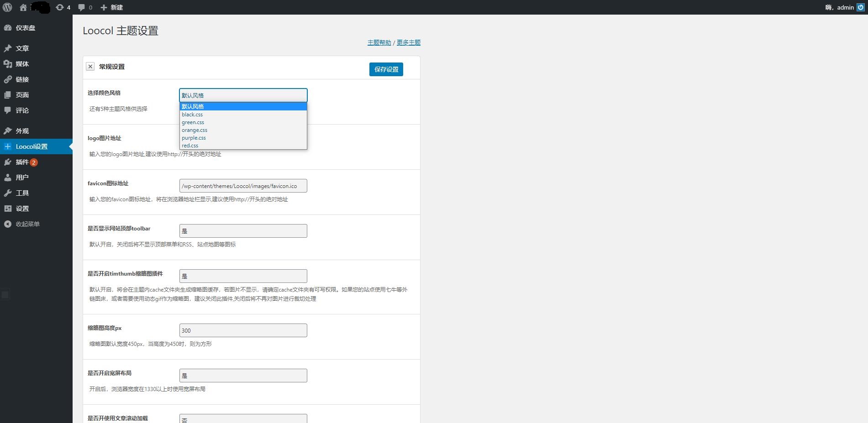Open the 工具 menu item
The image size is (868, 423).
point(36,193)
